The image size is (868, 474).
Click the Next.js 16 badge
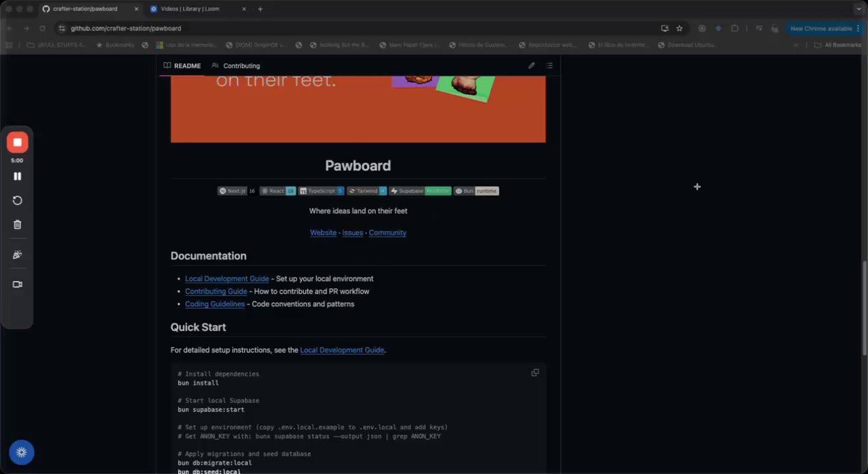tap(237, 191)
